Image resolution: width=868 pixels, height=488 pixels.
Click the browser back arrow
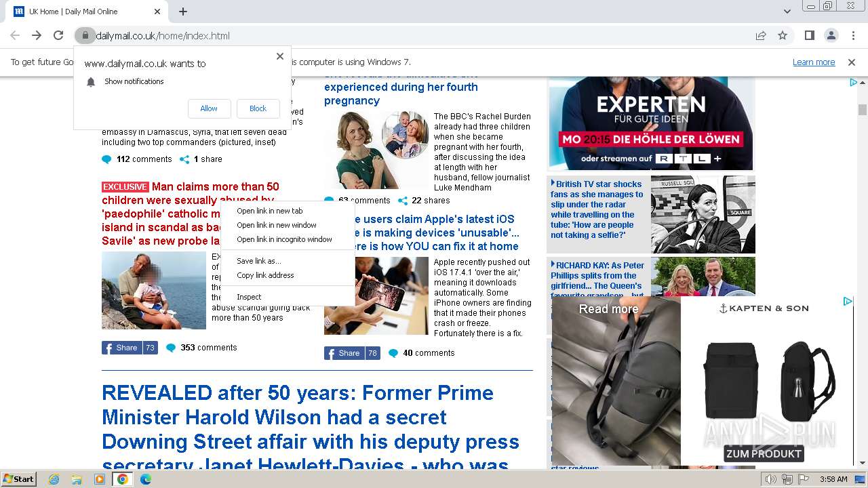pyautogui.click(x=15, y=35)
